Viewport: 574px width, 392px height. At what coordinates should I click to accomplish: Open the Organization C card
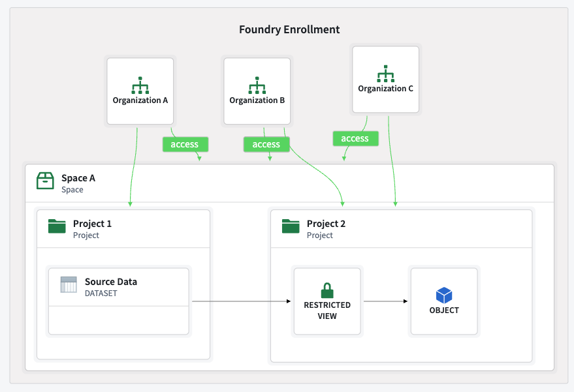(386, 79)
